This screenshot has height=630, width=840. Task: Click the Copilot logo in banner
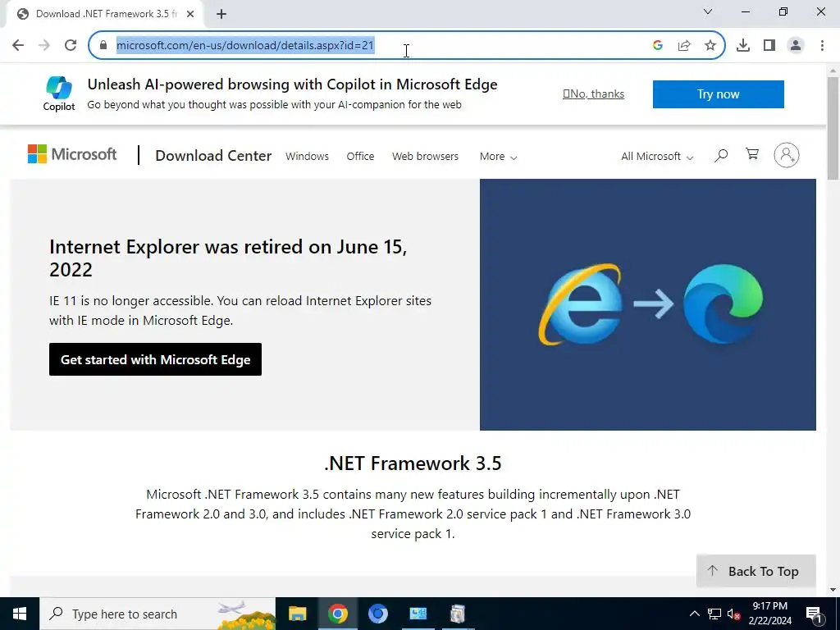click(x=59, y=94)
